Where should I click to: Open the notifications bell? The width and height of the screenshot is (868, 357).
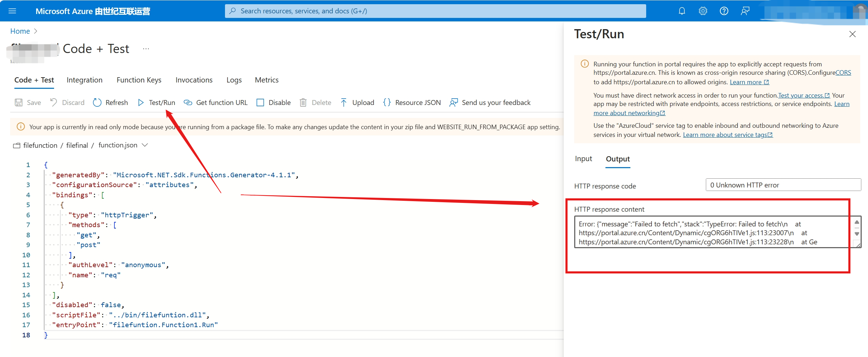[x=682, y=11]
